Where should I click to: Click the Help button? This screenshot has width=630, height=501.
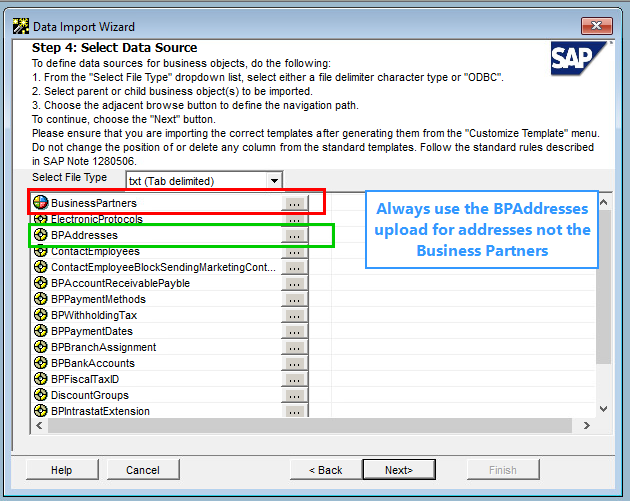click(x=62, y=470)
